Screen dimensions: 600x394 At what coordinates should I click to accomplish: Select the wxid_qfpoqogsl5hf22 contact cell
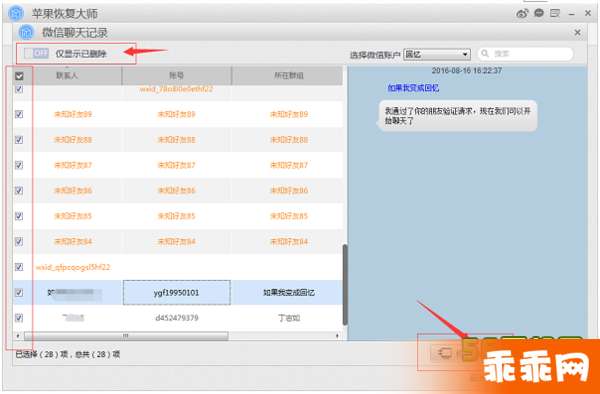pyautogui.click(x=73, y=267)
